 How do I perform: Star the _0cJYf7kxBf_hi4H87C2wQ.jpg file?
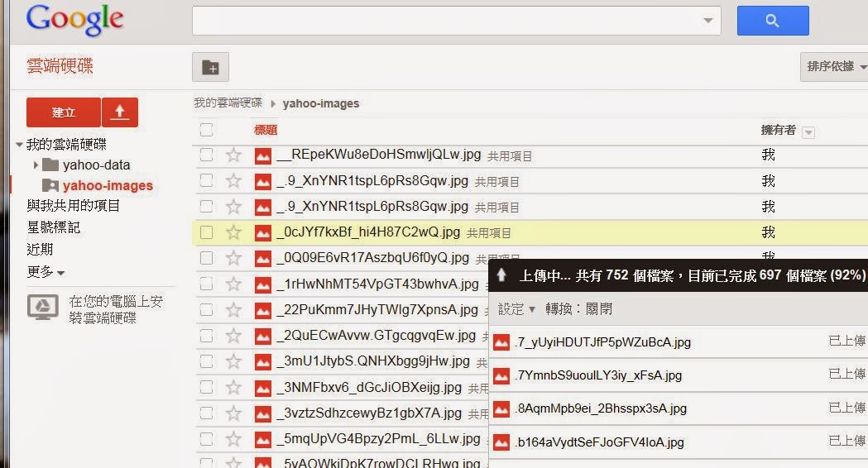coord(233,232)
